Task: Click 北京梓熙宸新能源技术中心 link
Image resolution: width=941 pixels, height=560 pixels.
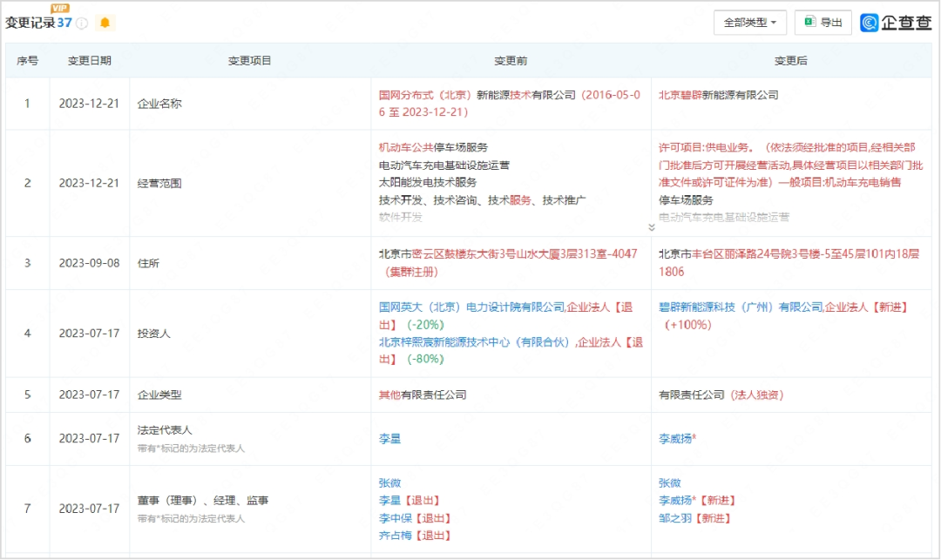Action: tap(461, 342)
